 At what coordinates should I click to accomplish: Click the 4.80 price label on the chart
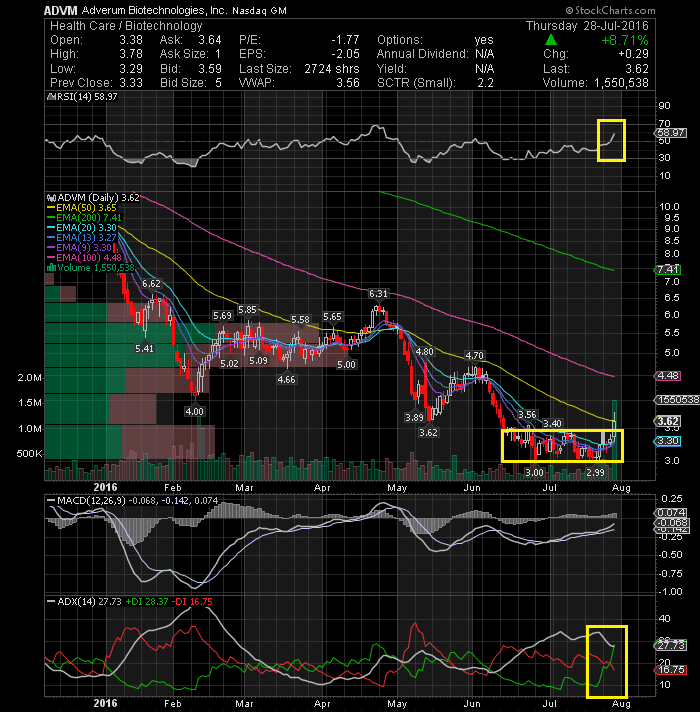tap(424, 351)
